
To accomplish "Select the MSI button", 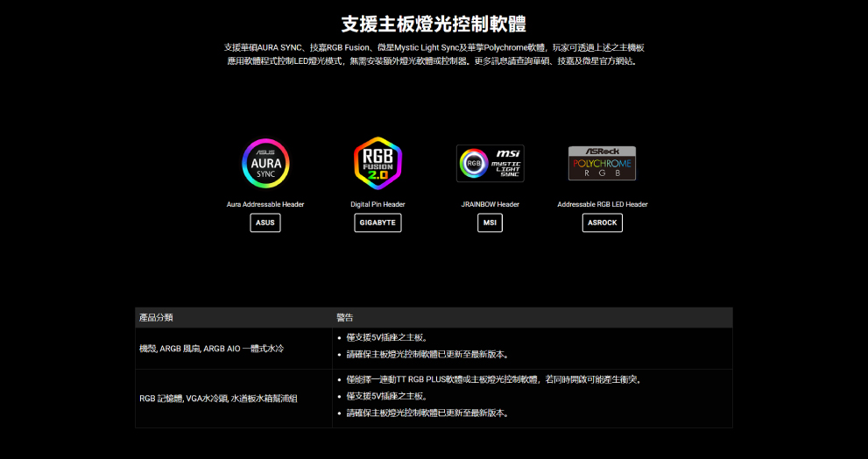I will [x=490, y=222].
